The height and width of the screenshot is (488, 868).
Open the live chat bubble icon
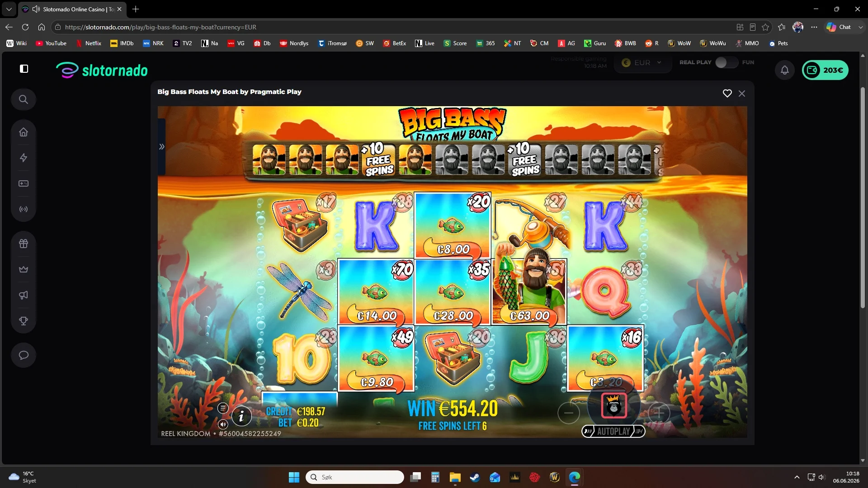24,355
